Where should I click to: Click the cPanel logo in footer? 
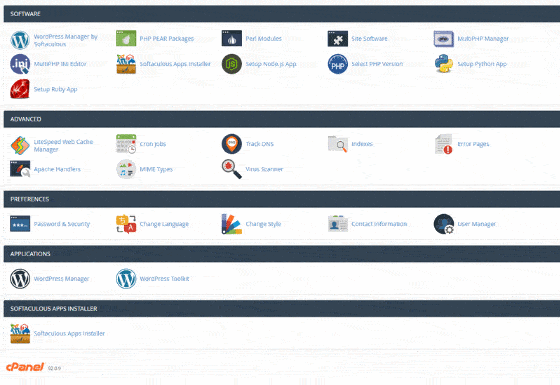point(25,367)
